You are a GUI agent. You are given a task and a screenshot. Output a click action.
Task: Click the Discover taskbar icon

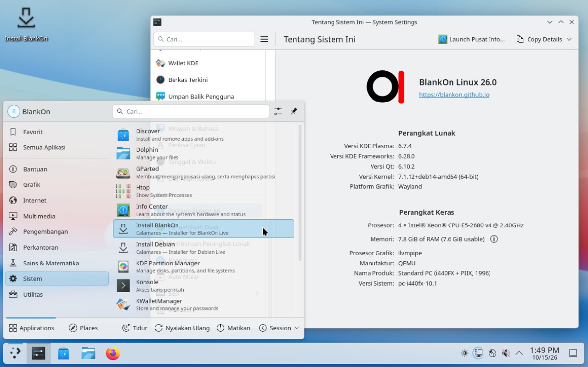click(x=63, y=353)
